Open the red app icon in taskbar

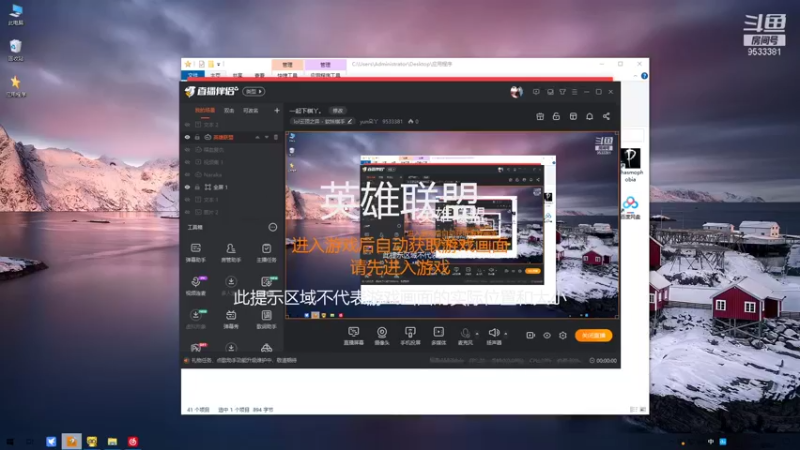point(133,441)
